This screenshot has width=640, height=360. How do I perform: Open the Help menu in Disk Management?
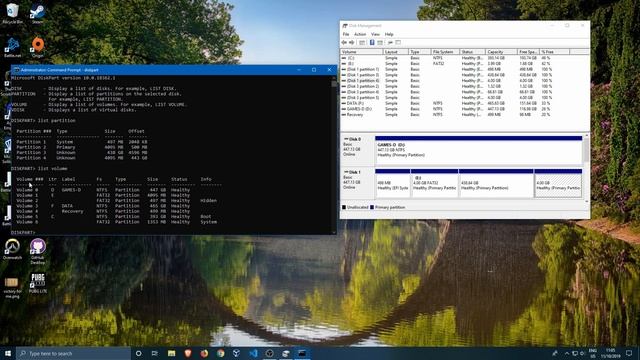389,34
